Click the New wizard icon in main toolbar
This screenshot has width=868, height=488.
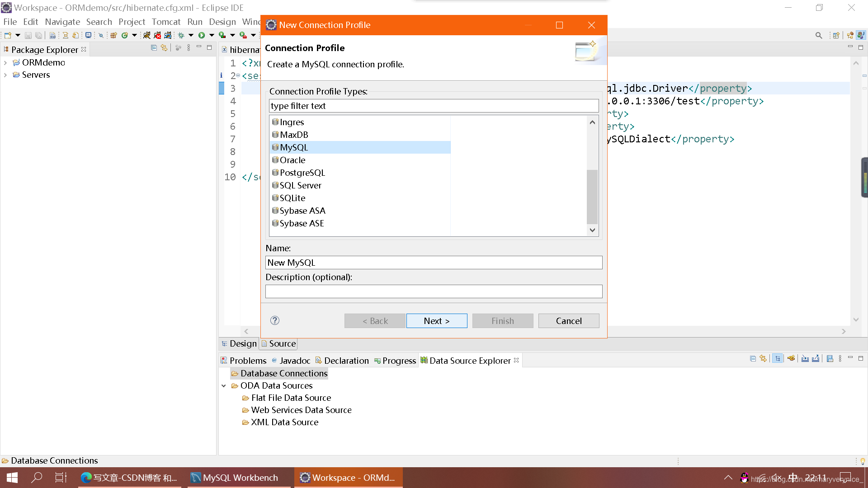click(8, 35)
